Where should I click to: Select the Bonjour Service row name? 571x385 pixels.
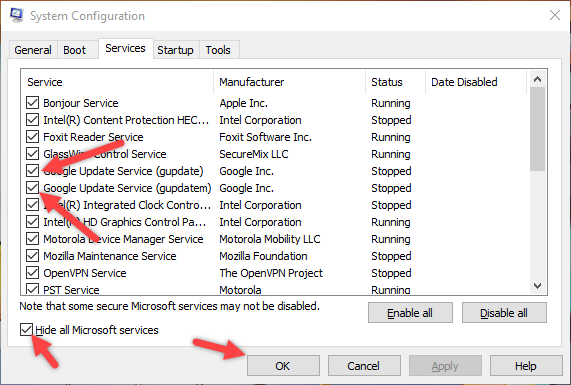tap(81, 103)
